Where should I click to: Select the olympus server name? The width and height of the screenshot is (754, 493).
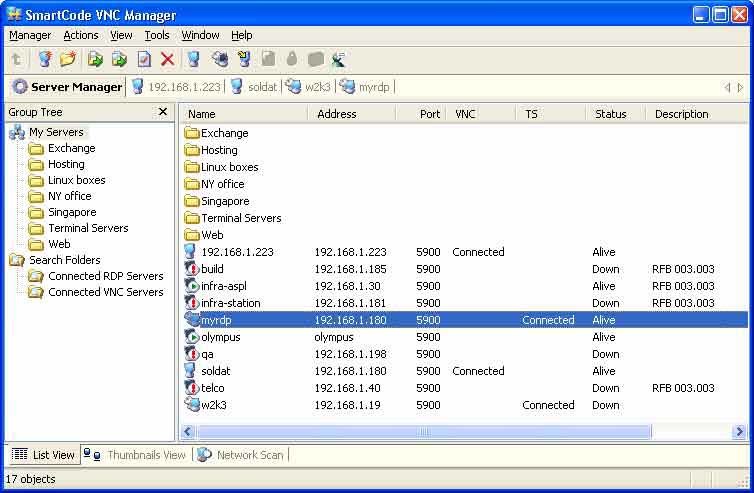221,337
